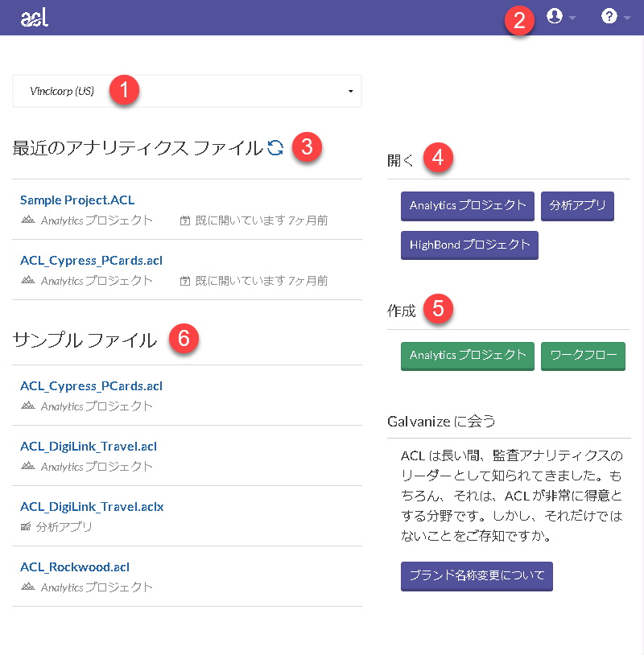Screen dimensions: 644x655
Task: Click the ACL logo in header
Action: [35, 17]
